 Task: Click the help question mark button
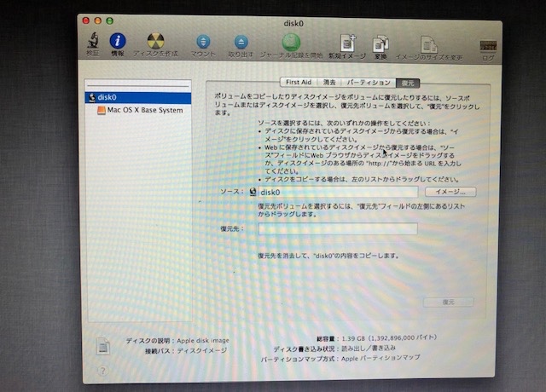[x=102, y=371]
